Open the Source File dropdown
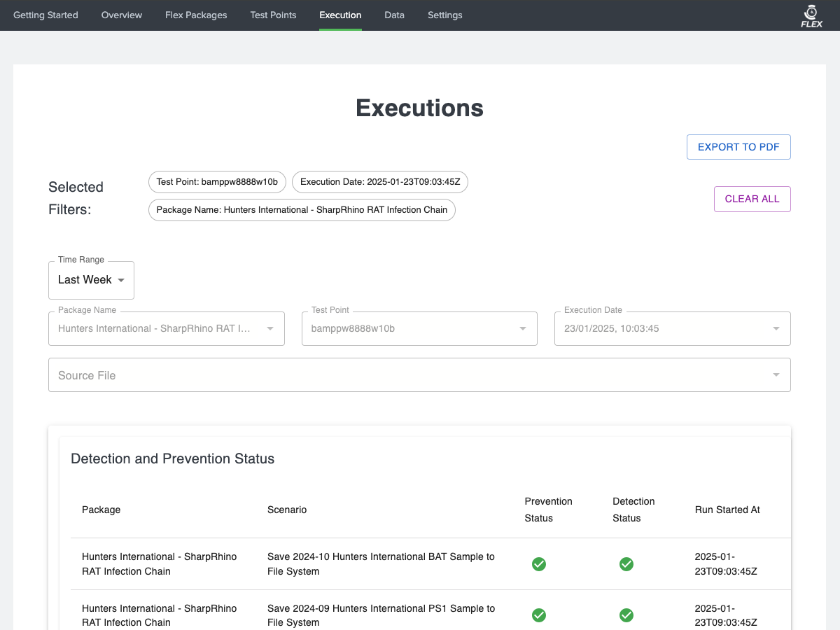 pos(419,375)
